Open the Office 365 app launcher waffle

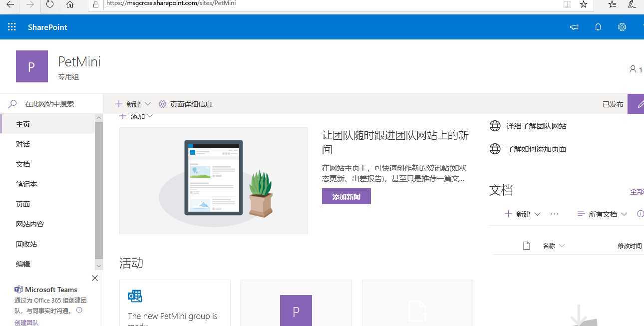(x=11, y=27)
